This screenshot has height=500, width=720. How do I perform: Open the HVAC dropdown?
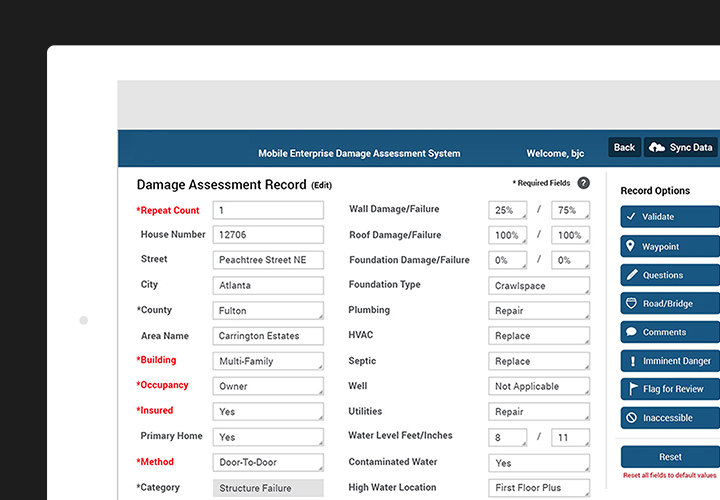[539, 336]
